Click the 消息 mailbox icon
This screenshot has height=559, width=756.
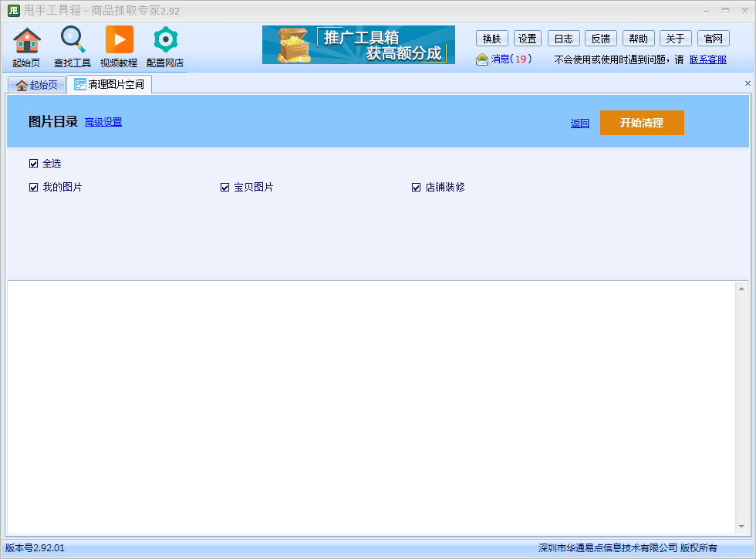tap(481, 59)
